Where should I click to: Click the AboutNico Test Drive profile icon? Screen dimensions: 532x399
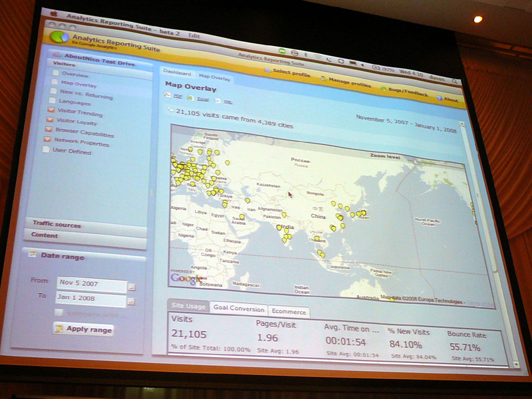[x=57, y=55]
